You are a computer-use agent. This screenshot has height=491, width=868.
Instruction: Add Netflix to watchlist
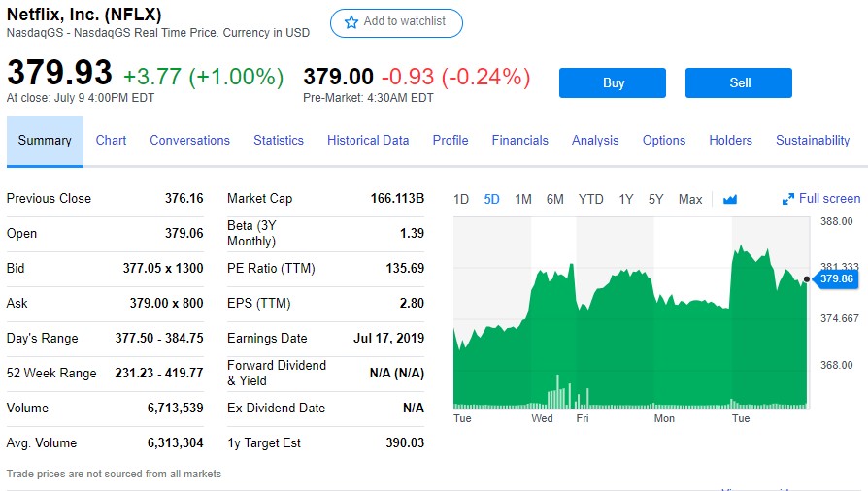tap(396, 23)
